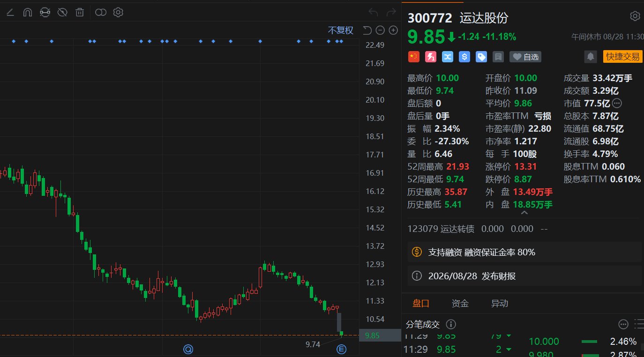Collapse quote details with chevron under 内盘
This screenshot has width=644, height=357.
524,213
